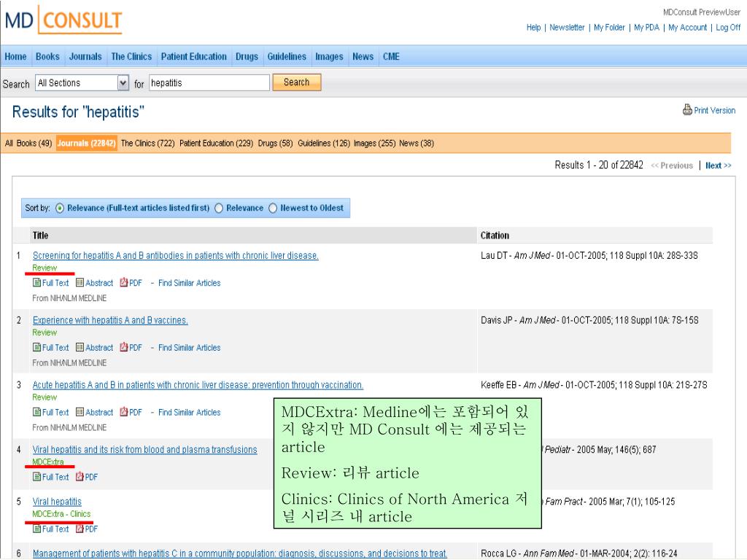Open PDF icon for result 3

coord(124,412)
